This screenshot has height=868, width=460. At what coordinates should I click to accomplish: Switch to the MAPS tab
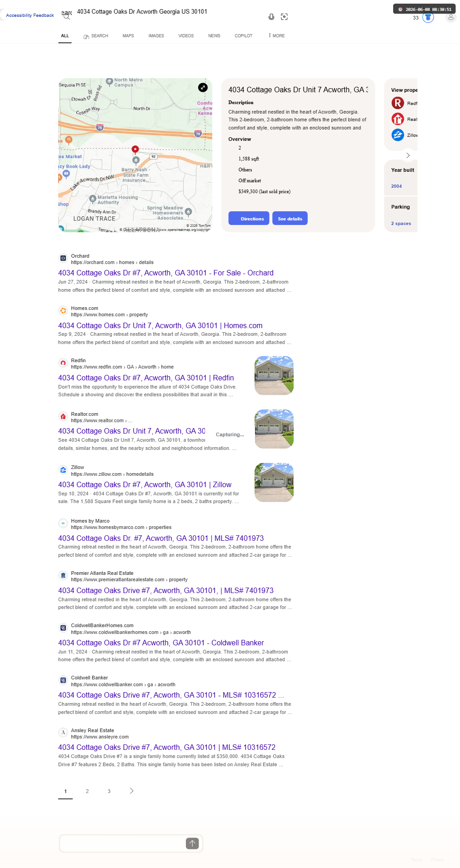pyautogui.click(x=128, y=36)
